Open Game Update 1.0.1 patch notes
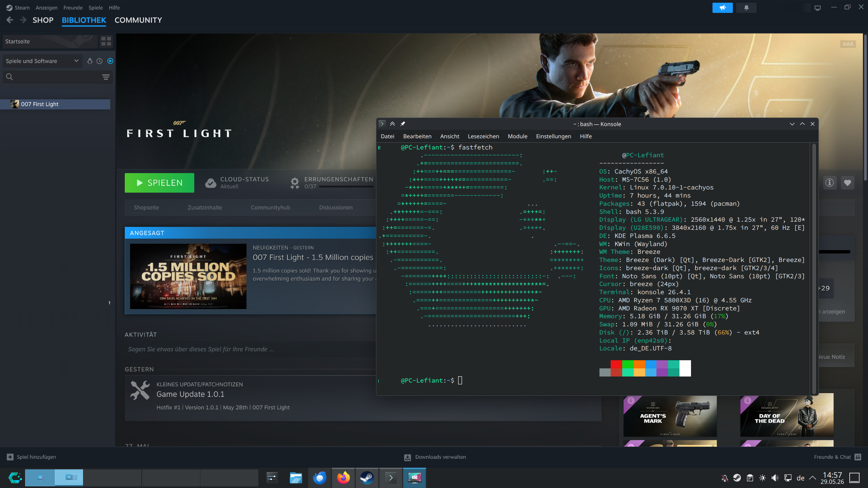The width and height of the screenshot is (868, 488). pos(190,394)
